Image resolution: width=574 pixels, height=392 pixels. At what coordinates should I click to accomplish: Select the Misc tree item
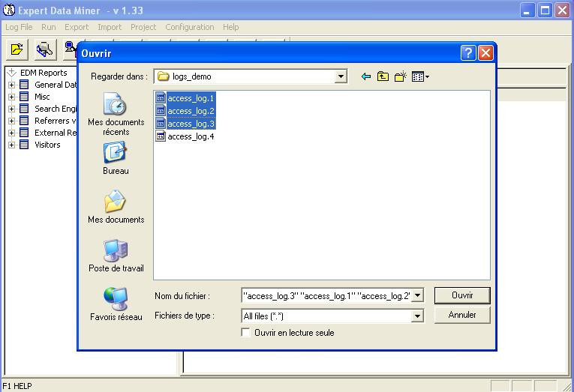click(x=42, y=97)
